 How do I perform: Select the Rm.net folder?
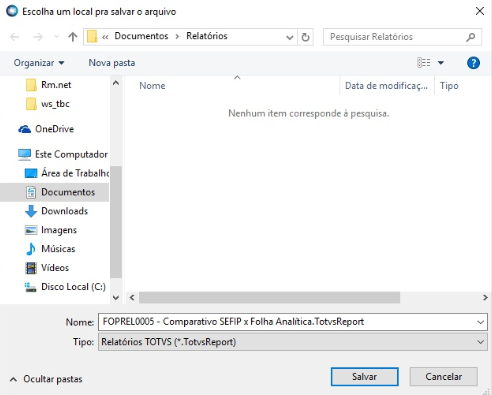coord(56,85)
